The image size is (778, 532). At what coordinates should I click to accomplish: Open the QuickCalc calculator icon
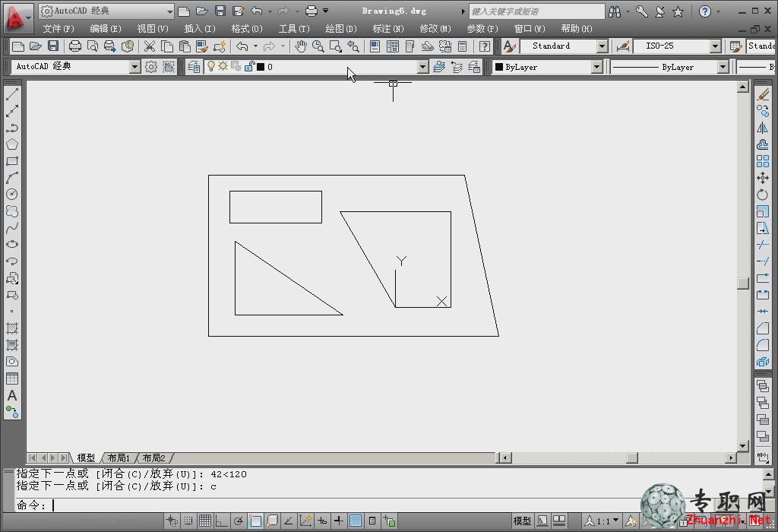[463, 46]
